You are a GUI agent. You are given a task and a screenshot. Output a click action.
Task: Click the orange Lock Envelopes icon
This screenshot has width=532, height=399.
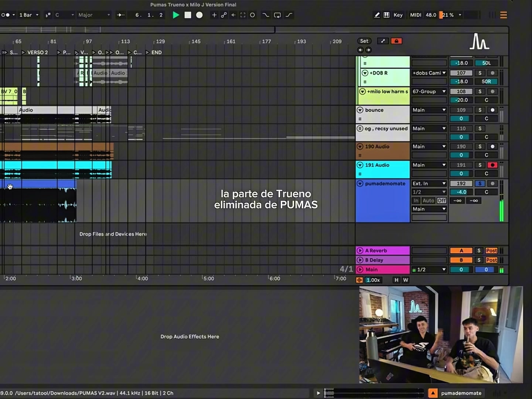coord(396,41)
